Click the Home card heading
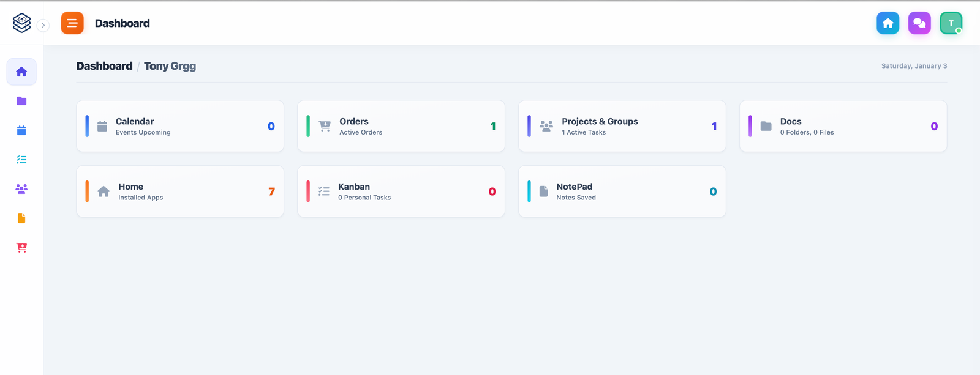 point(130,187)
